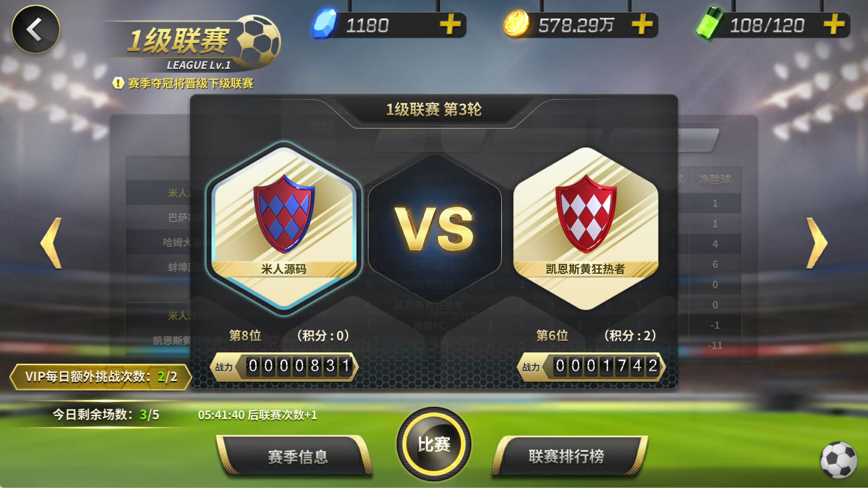Go back with the arrow button

click(36, 29)
